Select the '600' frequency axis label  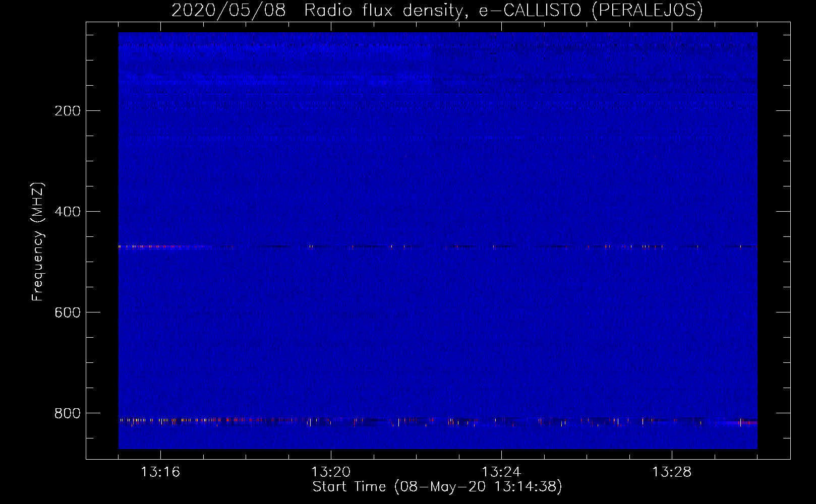(68, 312)
